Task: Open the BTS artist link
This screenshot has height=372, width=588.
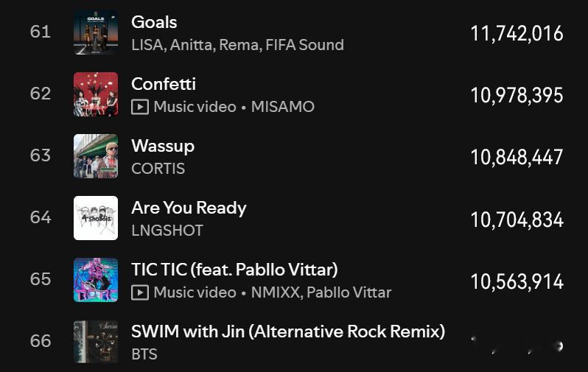Action: tap(144, 354)
